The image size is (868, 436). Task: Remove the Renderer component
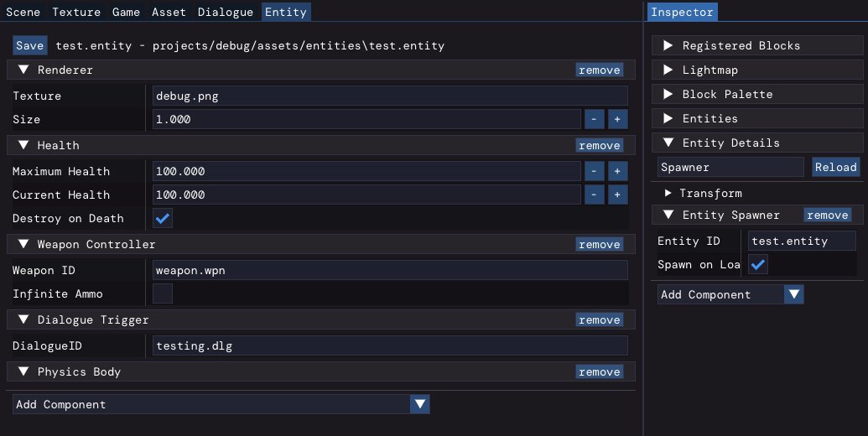[600, 70]
